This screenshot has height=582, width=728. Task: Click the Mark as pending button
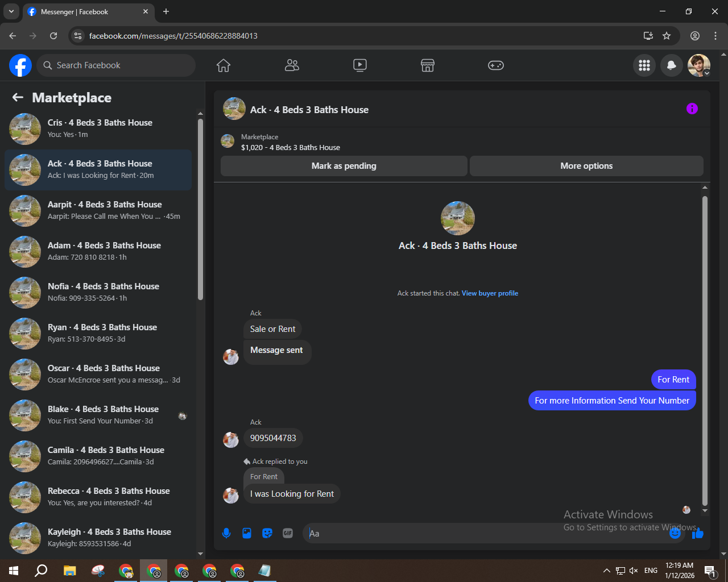click(x=344, y=166)
